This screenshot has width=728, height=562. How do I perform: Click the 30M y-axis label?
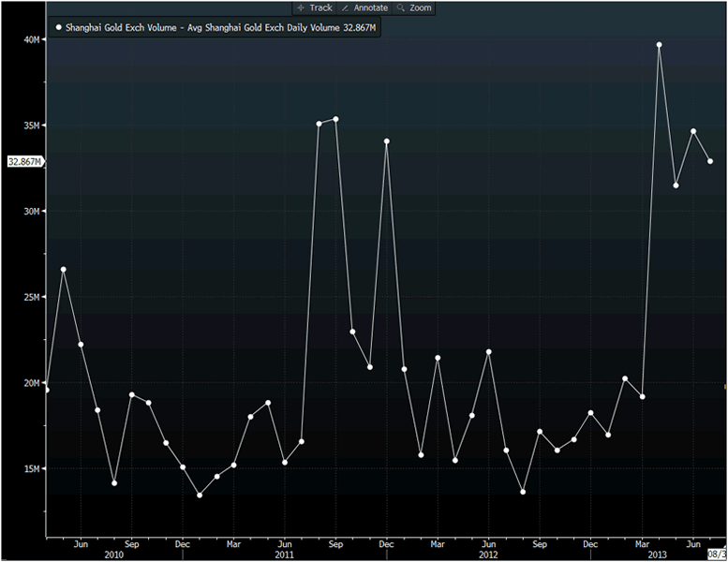(31, 212)
